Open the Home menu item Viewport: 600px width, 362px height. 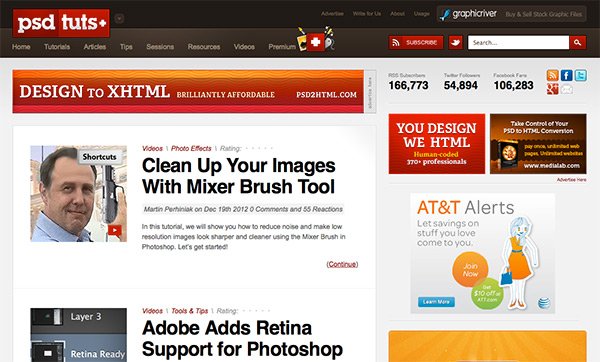tap(21, 47)
